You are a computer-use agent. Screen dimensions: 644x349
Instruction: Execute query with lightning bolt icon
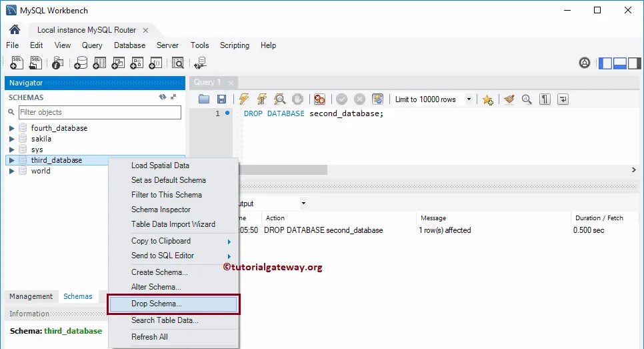pyautogui.click(x=244, y=99)
